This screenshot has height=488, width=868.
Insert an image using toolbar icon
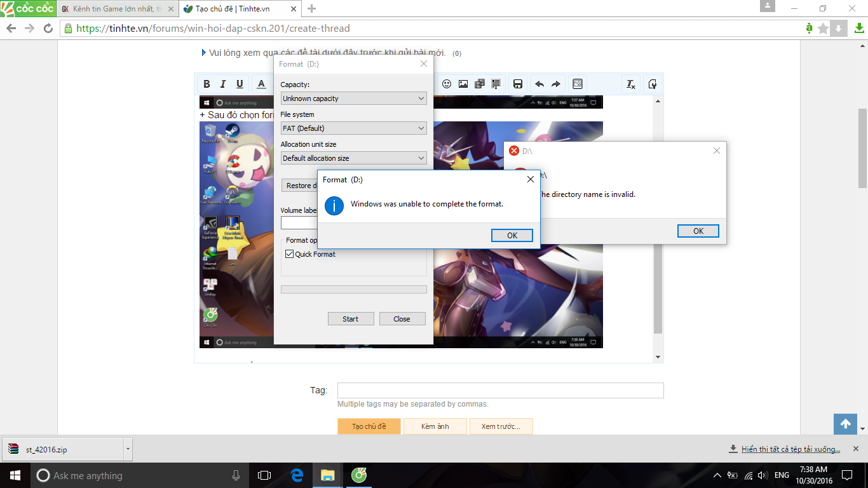(x=463, y=84)
